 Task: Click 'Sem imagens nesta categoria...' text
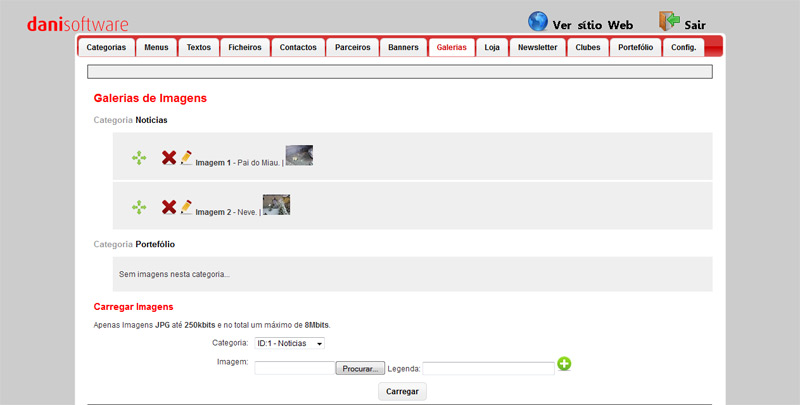[174, 274]
